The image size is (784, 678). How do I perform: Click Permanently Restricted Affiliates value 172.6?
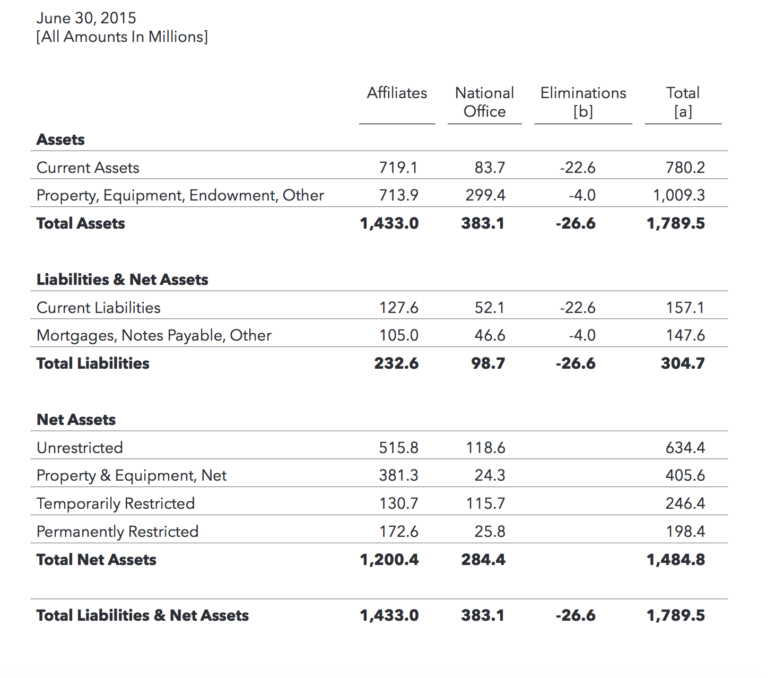398,532
